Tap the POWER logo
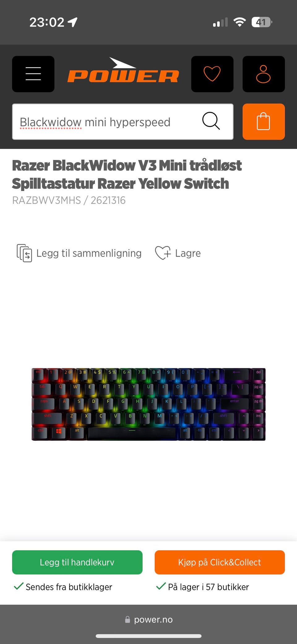Image resolution: width=297 pixels, height=644 pixels. click(123, 71)
